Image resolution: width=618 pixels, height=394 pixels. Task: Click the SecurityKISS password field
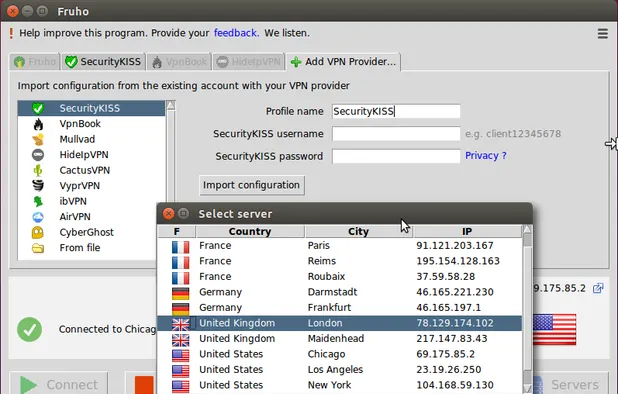[x=396, y=156]
